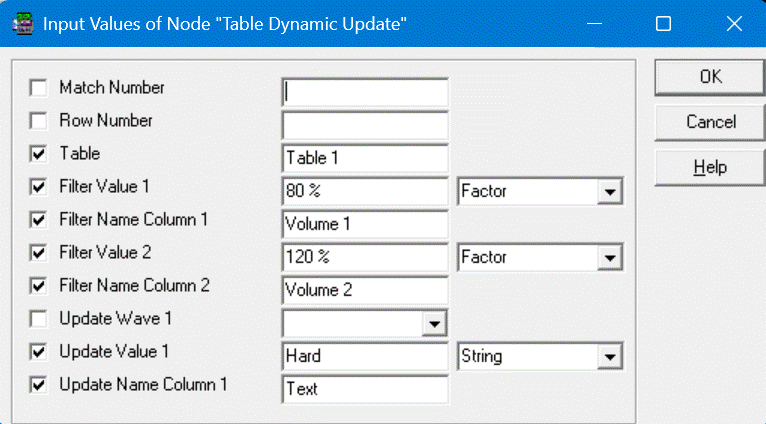The image size is (766, 424).
Task: Enable the Row Number checkbox
Action: pos(39,121)
